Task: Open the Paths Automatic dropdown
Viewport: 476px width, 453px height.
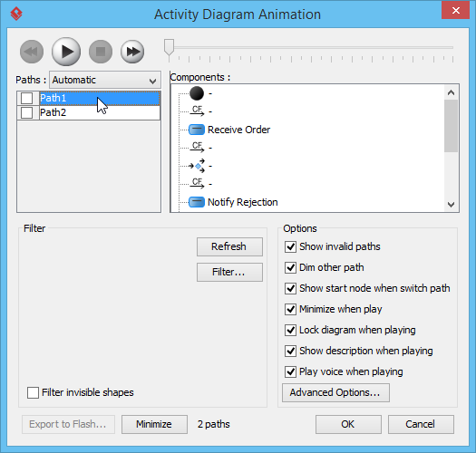Action: point(105,80)
